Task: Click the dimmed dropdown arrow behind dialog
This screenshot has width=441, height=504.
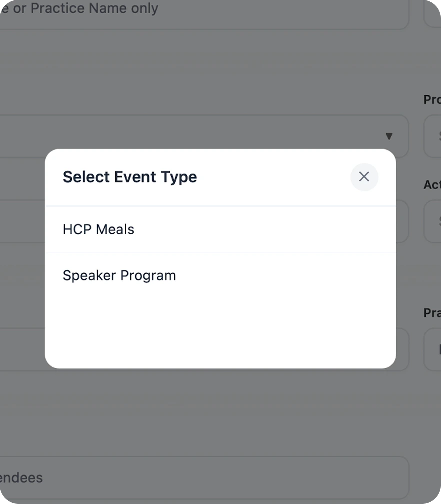Action: (x=389, y=136)
